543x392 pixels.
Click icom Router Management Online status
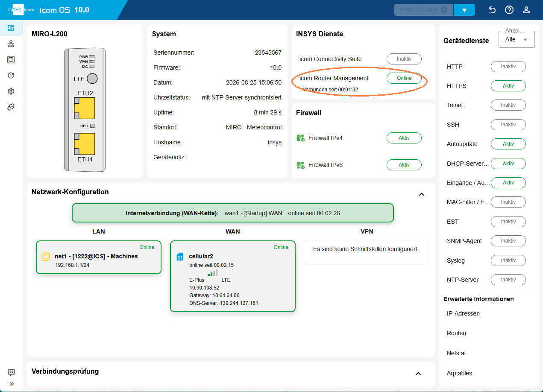click(404, 78)
